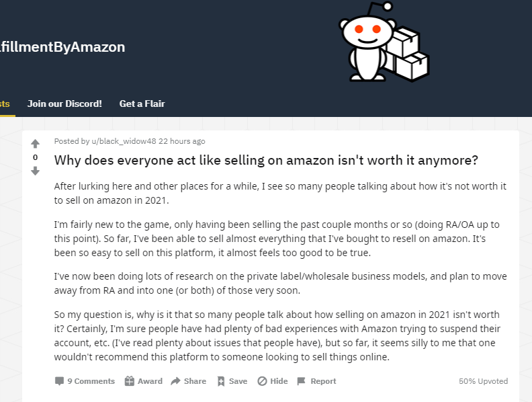Open the post title about selling on amazon
The width and height of the screenshot is (532, 402).
(x=266, y=160)
